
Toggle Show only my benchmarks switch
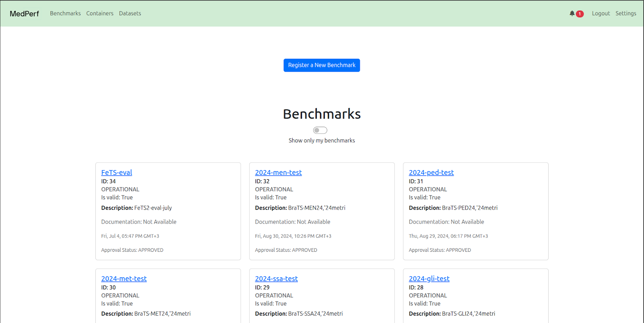[x=320, y=130]
